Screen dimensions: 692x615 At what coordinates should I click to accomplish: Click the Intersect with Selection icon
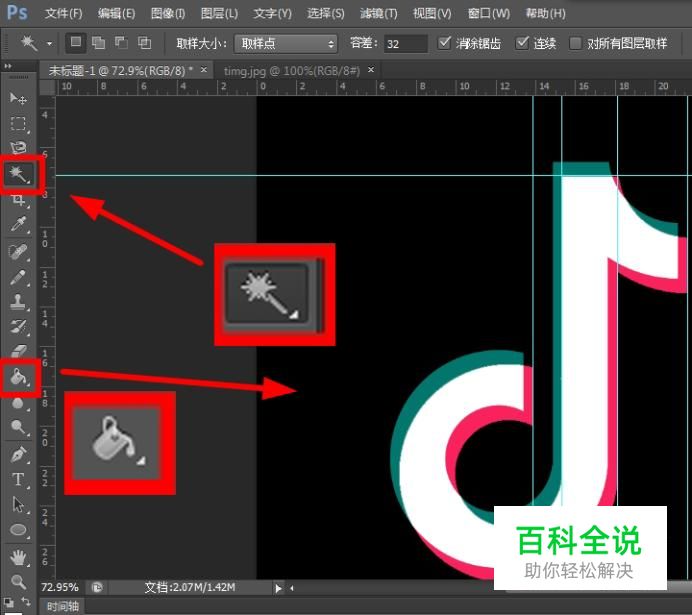point(144,43)
